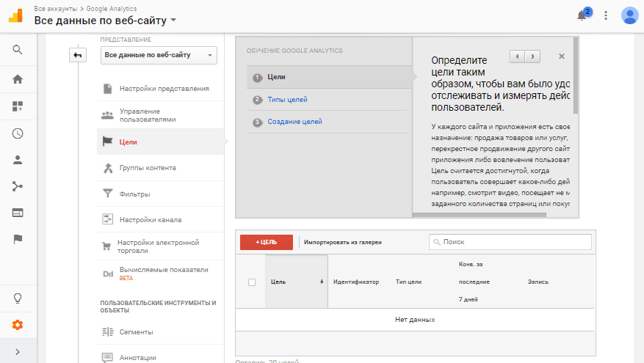This screenshot has width=644, height=363.
Task: Close the Google Analytics tutorial panel
Action: point(562,56)
